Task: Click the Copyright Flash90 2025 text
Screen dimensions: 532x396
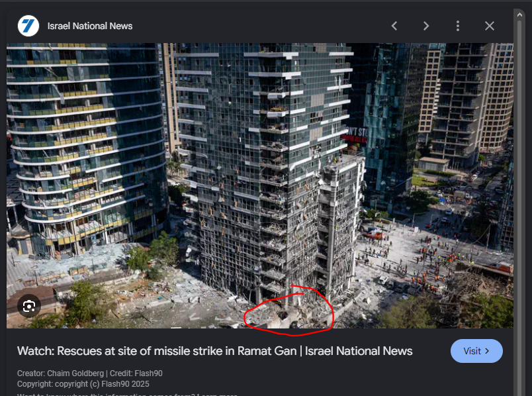Action: coord(83,384)
